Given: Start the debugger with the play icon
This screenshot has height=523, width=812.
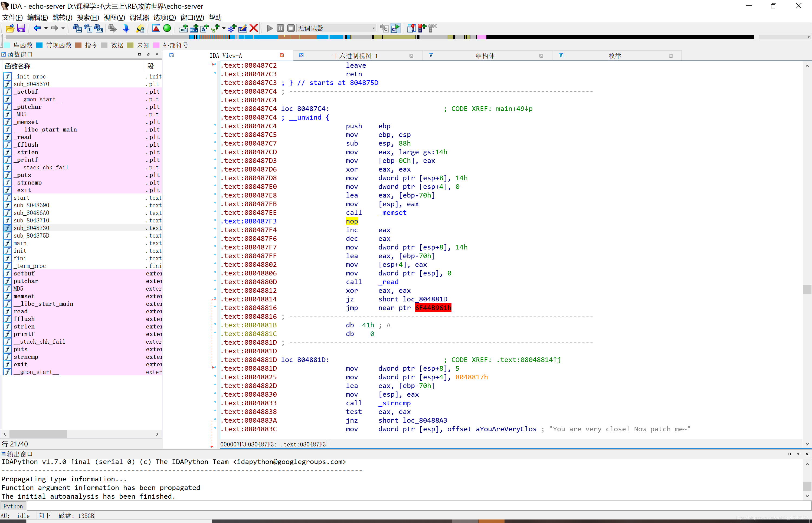Looking at the screenshot, I should [x=270, y=28].
